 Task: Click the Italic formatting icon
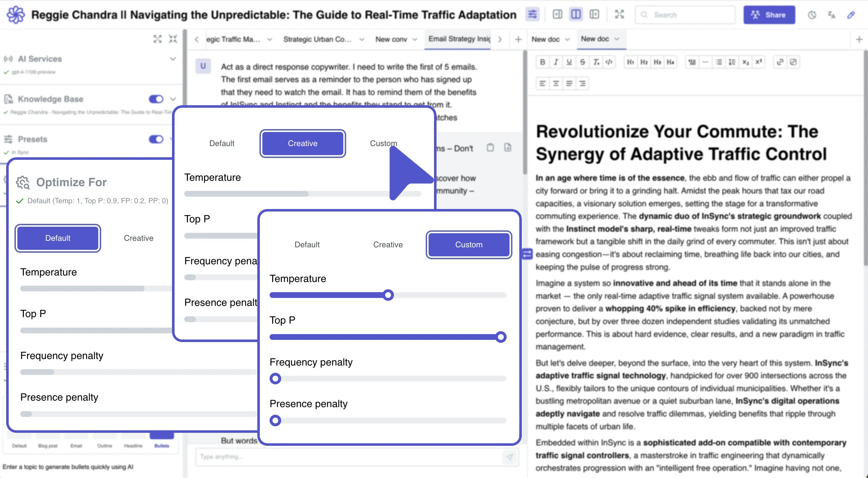click(556, 62)
